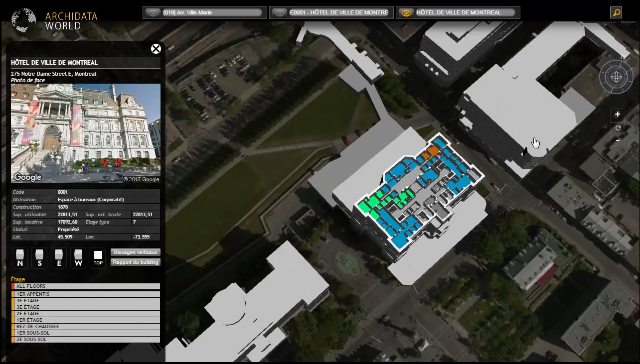This screenshot has width=640, height=364.
Task: Close the building info panel
Action: point(156,49)
